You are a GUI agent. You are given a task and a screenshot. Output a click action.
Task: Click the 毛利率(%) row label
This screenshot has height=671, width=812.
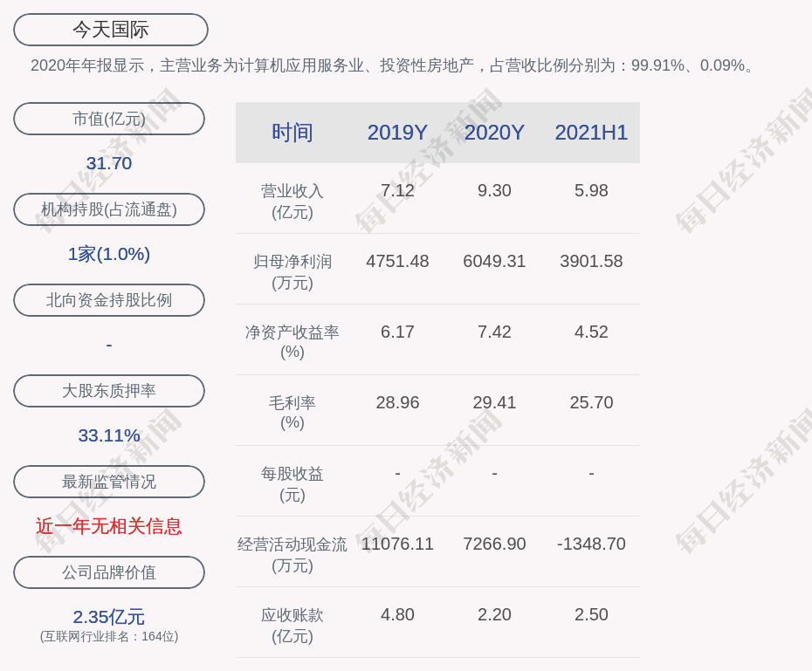coord(292,413)
